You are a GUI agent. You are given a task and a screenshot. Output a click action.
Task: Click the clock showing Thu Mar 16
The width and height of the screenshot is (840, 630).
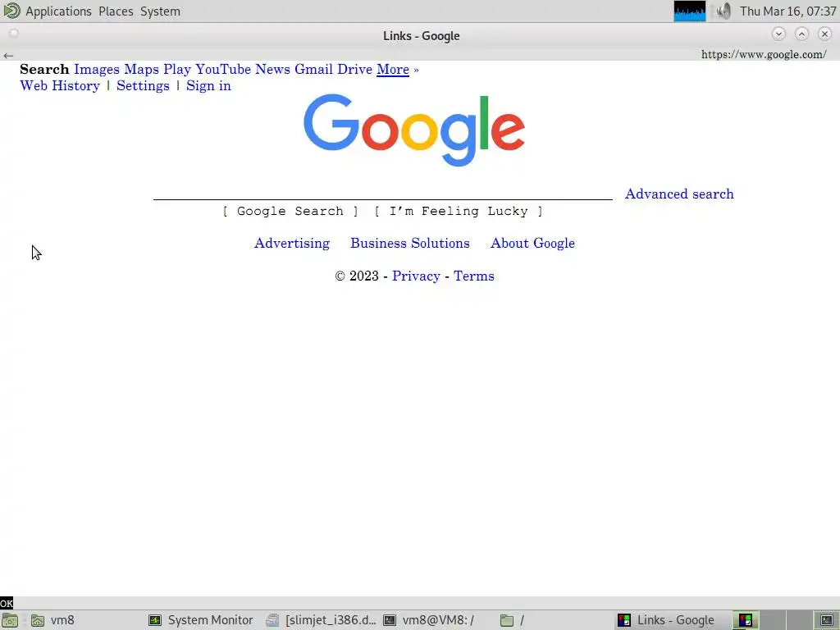pos(787,11)
